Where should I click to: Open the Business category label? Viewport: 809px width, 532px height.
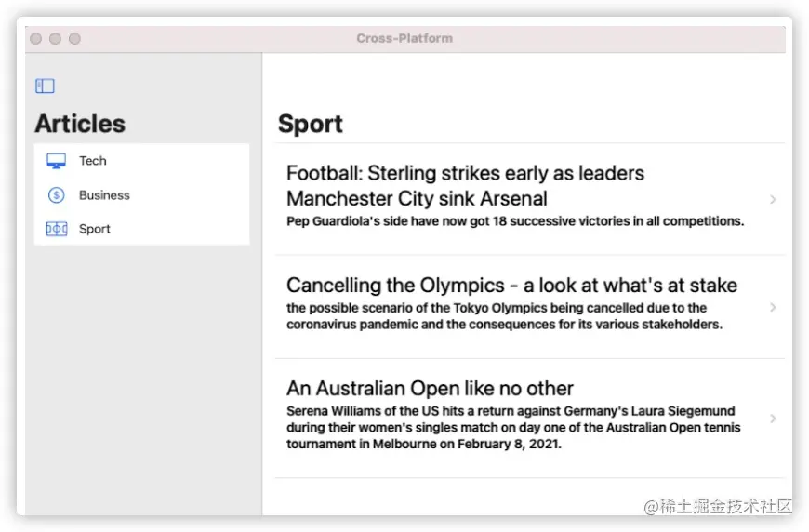(x=104, y=195)
